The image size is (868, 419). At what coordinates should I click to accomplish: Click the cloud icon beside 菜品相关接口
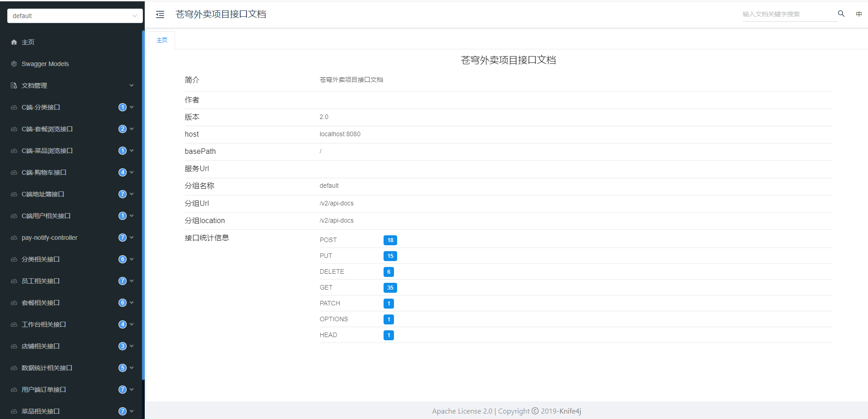14,411
